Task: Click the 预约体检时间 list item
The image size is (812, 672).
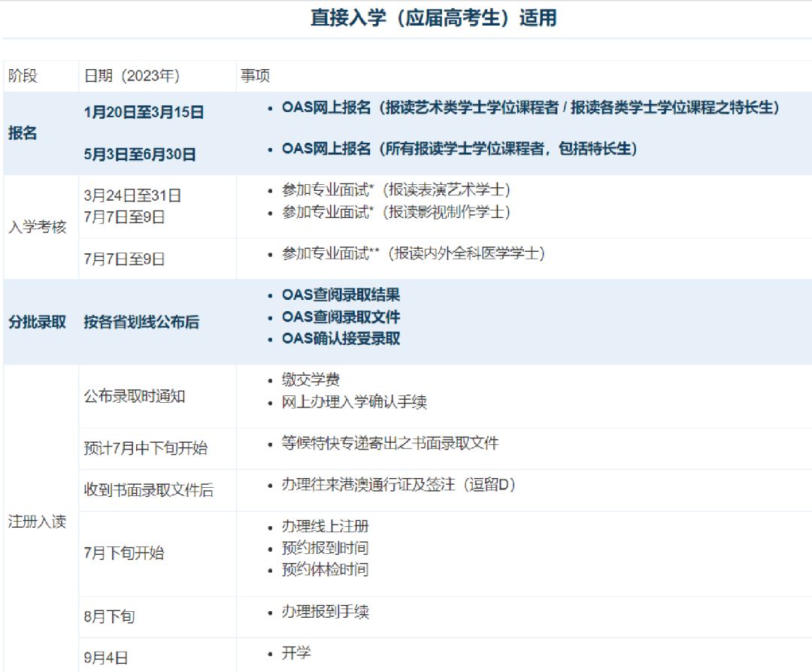Action: point(326,569)
